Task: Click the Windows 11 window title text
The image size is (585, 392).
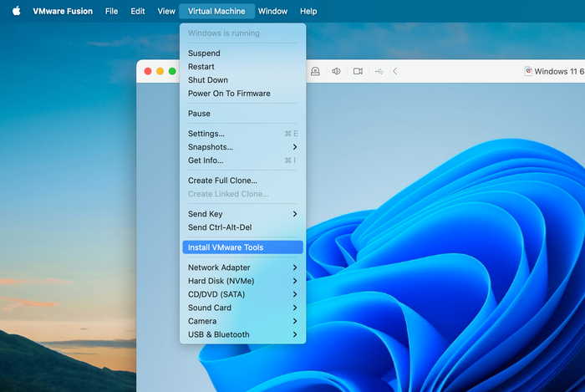Action: tap(559, 71)
